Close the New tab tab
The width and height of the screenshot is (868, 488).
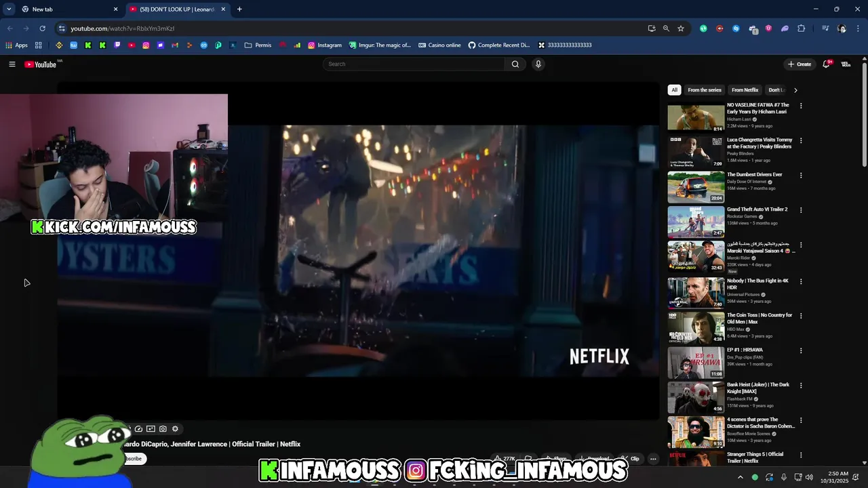(x=115, y=9)
